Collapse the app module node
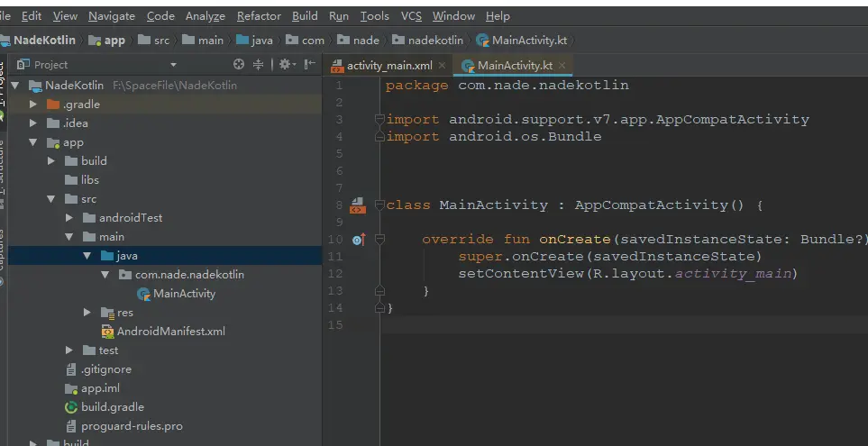This screenshot has height=446, width=868. pos(33,142)
